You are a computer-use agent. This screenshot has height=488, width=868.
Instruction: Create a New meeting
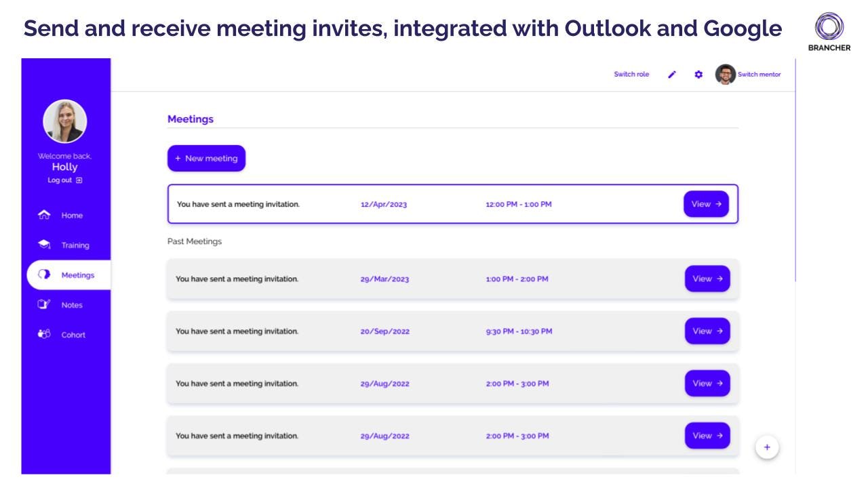click(206, 158)
